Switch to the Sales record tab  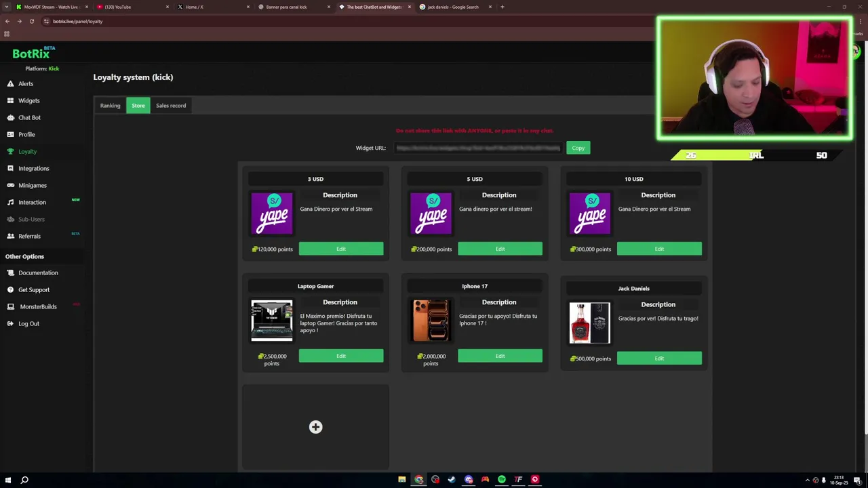point(171,106)
